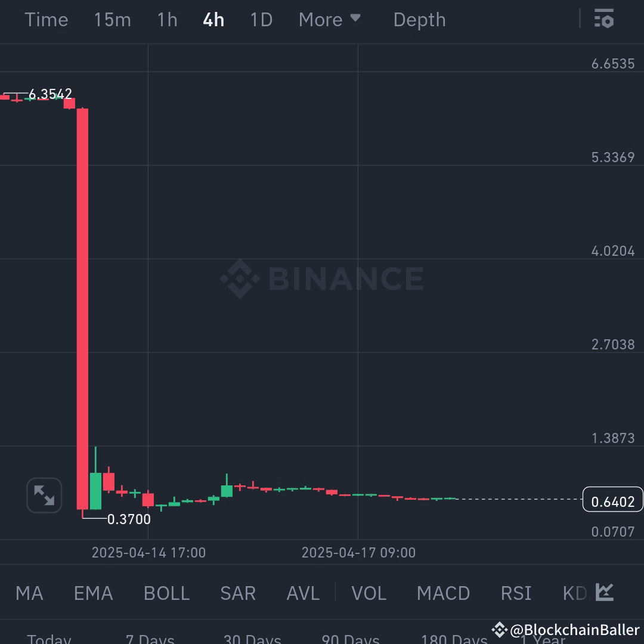Enable the BOLL indicator
The image size is (644, 644).
[x=166, y=592]
